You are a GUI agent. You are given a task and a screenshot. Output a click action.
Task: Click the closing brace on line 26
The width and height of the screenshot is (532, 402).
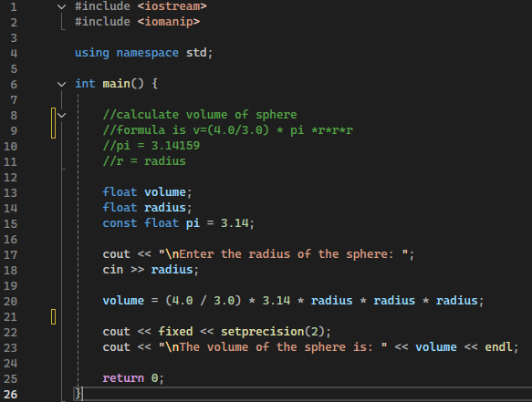click(78, 394)
